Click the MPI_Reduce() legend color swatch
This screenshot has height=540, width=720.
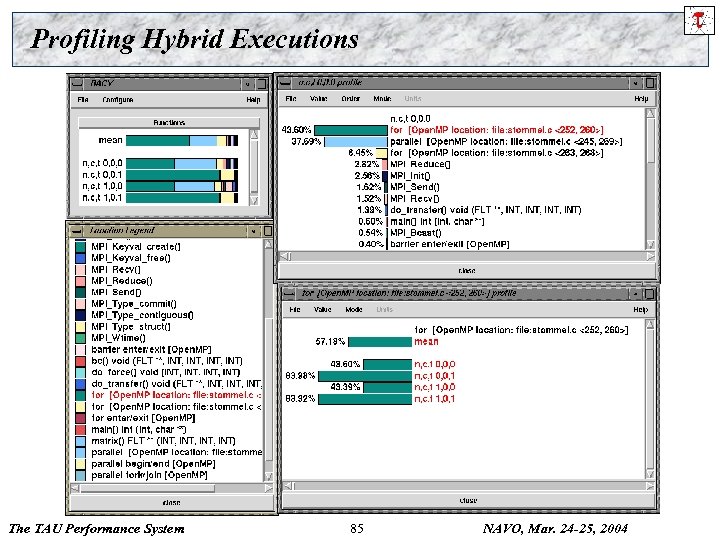click(80, 281)
